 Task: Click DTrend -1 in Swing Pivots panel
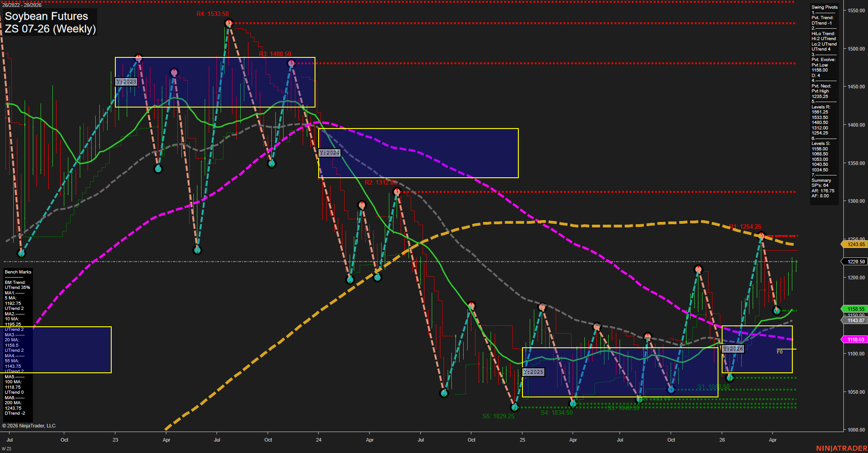coord(821,23)
